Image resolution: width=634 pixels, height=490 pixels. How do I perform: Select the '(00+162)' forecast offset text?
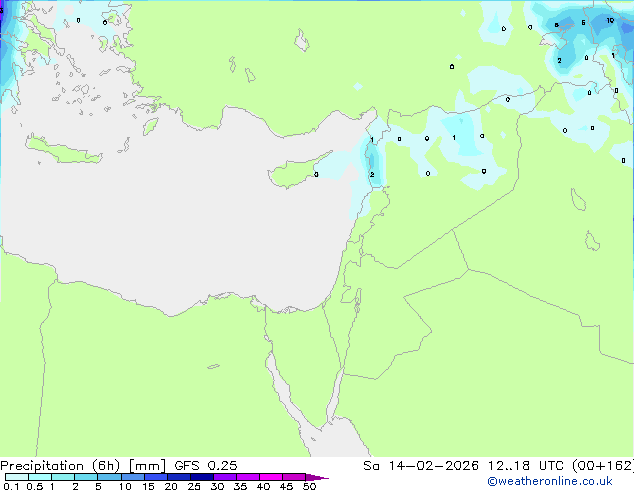click(x=603, y=466)
